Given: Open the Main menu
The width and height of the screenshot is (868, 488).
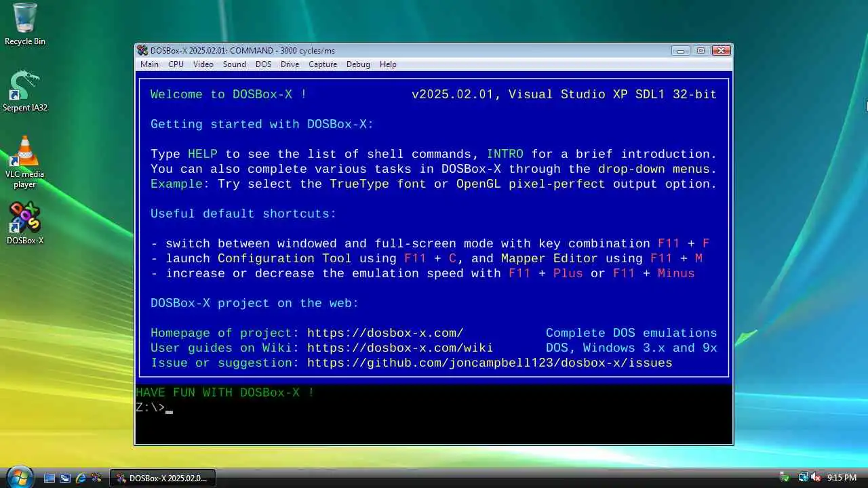Looking at the screenshot, I should pos(149,64).
